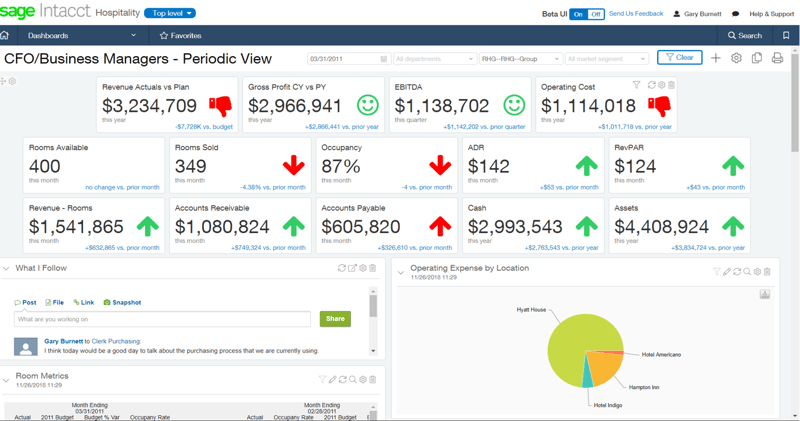The width and height of the screenshot is (800, 421).
Task: Open dashboard settings gear icon
Action: coord(736,59)
